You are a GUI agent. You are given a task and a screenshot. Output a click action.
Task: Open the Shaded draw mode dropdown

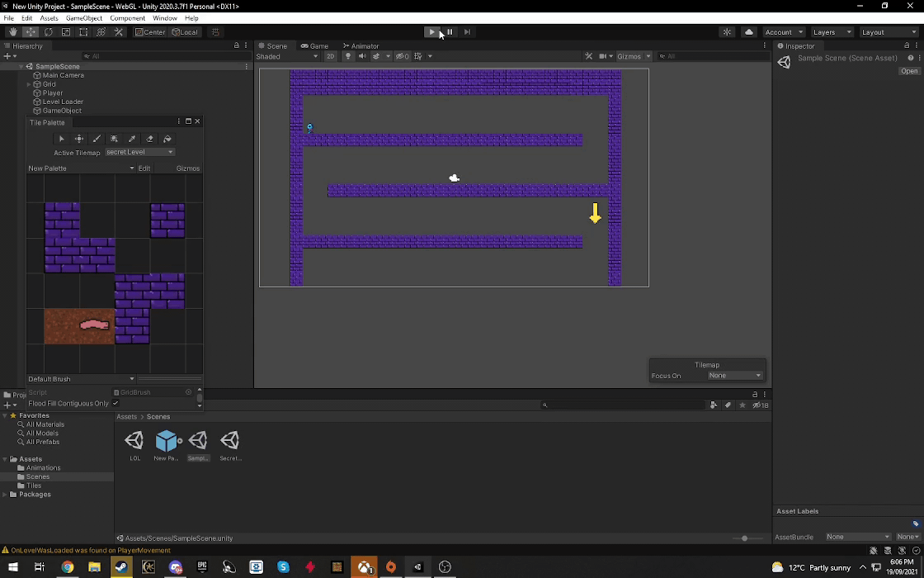(286, 56)
